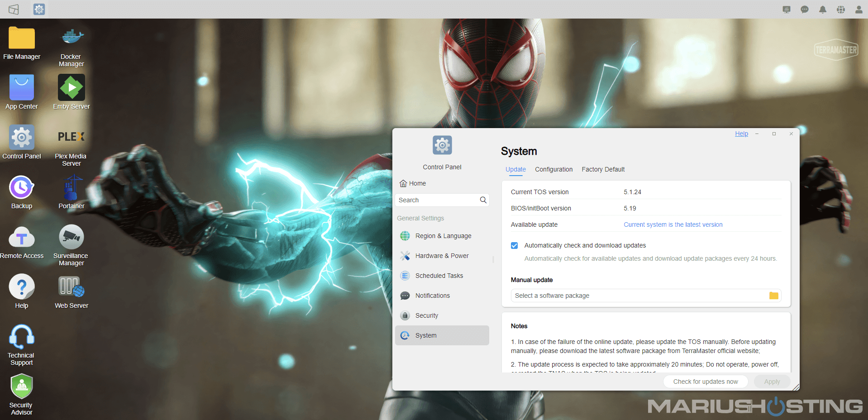The width and height of the screenshot is (868, 420).
Task: Open Technical Support desktop icon
Action: pyautogui.click(x=22, y=345)
